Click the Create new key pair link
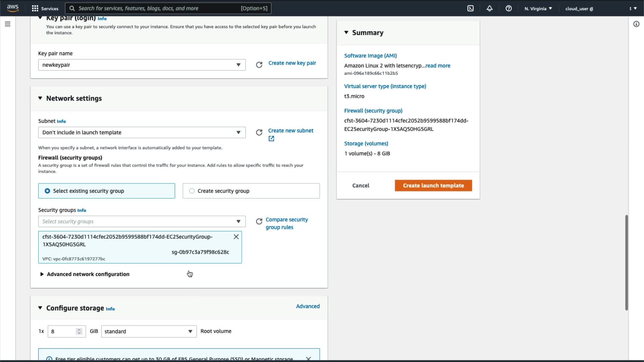Image resolution: width=644 pixels, height=362 pixels. (x=292, y=63)
